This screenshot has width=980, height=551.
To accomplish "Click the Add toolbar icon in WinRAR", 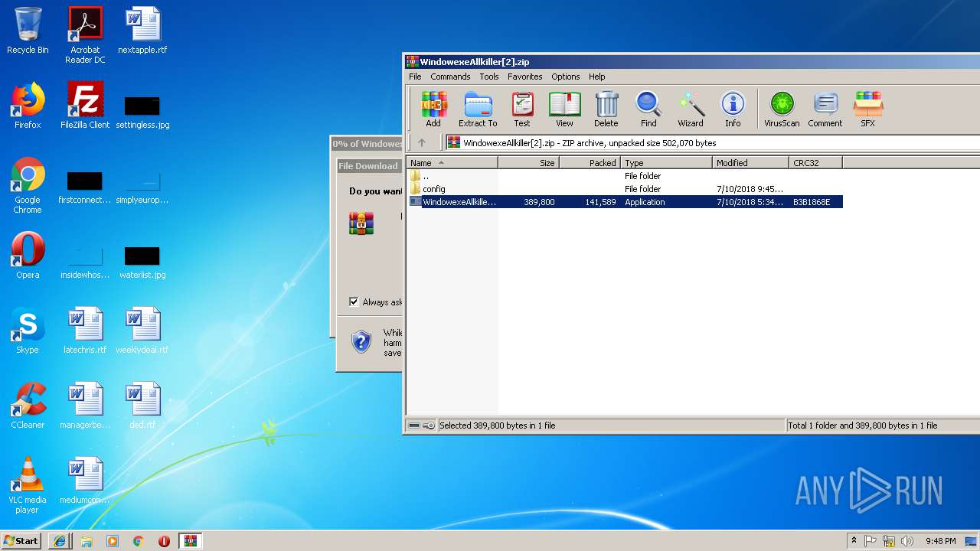I will coord(433,109).
